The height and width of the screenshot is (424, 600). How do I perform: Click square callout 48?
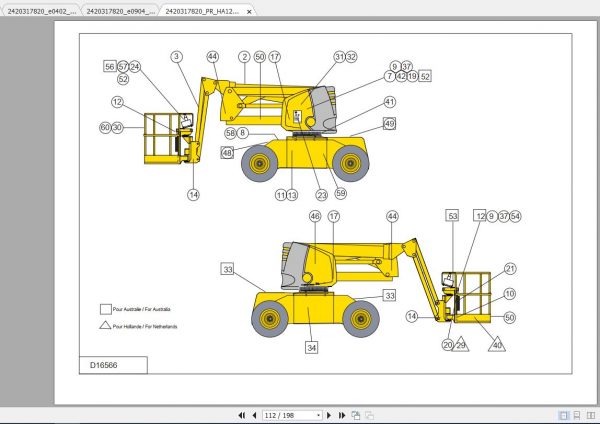coord(227,153)
